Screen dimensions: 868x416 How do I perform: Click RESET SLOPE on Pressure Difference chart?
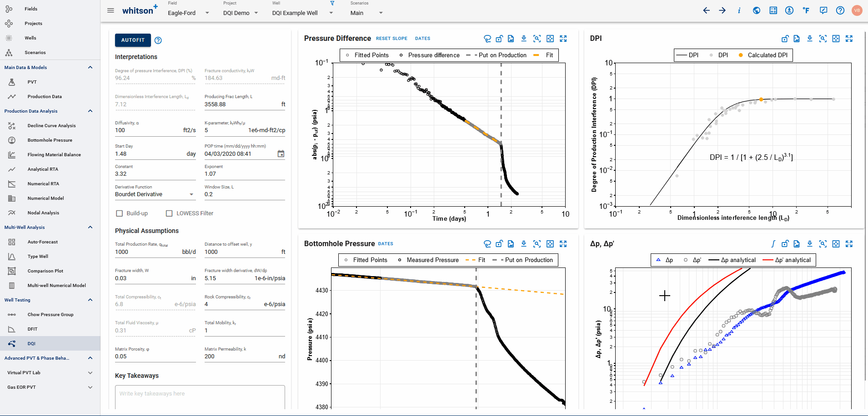pos(391,39)
